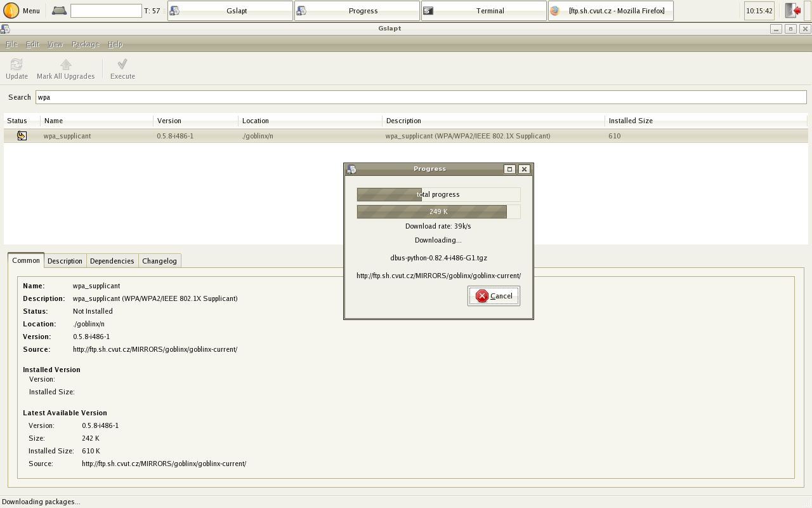Select wpa_supplicant in the package list row
Screen dimensions: 812x508
click(67, 136)
